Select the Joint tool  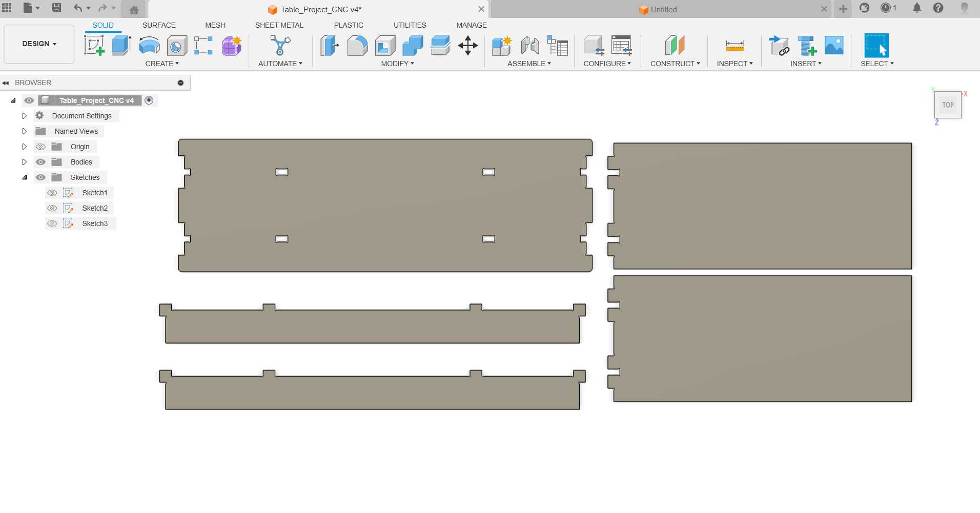click(x=530, y=46)
